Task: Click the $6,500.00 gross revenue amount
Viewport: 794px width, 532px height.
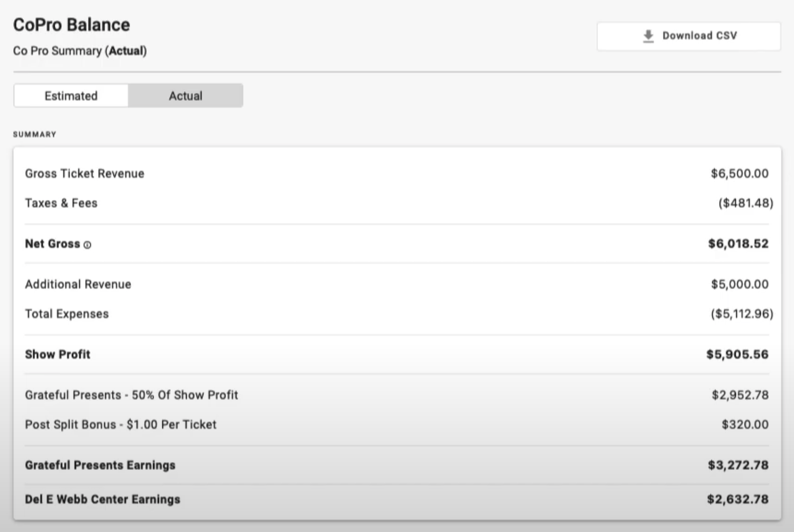Action: click(x=739, y=174)
